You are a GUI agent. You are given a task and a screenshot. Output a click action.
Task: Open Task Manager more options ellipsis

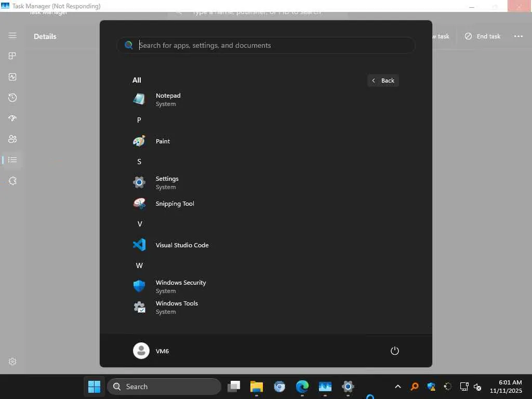[x=518, y=36]
